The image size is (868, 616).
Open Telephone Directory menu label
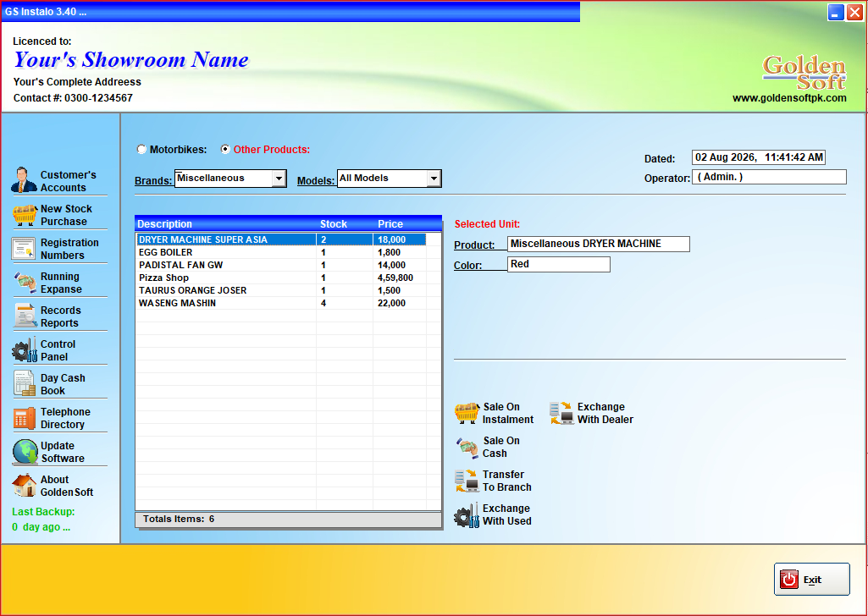coord(64,418)
